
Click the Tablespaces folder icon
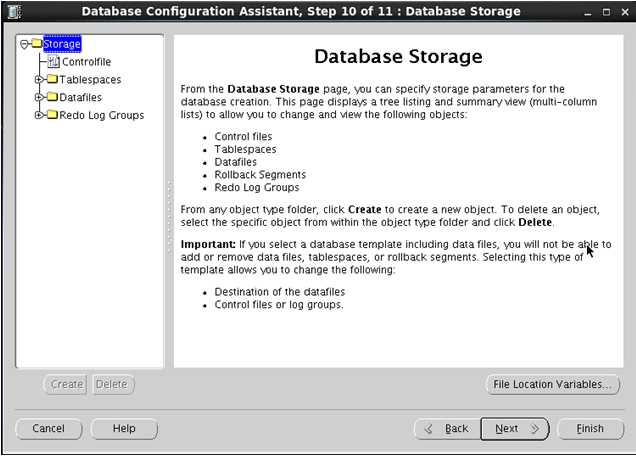point(52,79)
